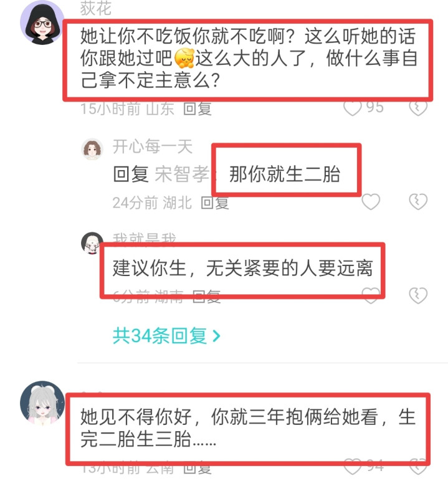Tap broken heart on the 云南 comment
448x486 pixels.
[x=418, y=467]
